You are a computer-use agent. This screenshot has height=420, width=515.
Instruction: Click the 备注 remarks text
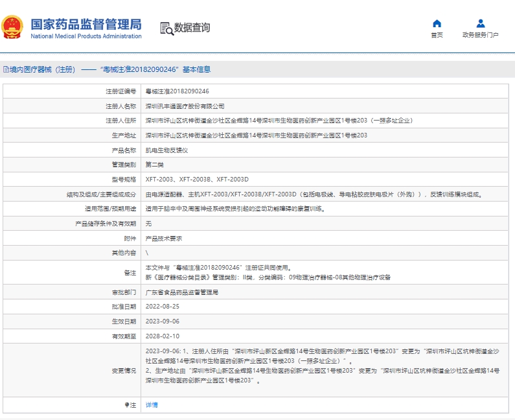268,272
